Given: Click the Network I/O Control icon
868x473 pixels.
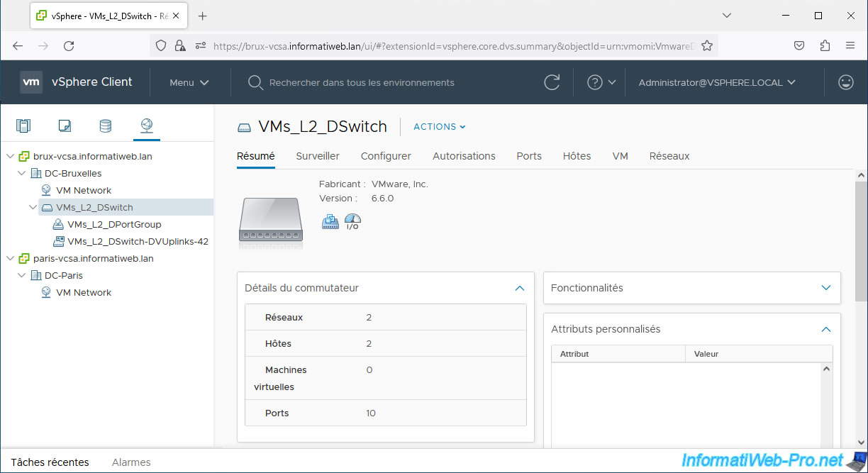Looking at the screenshot, I should (352, 221).
